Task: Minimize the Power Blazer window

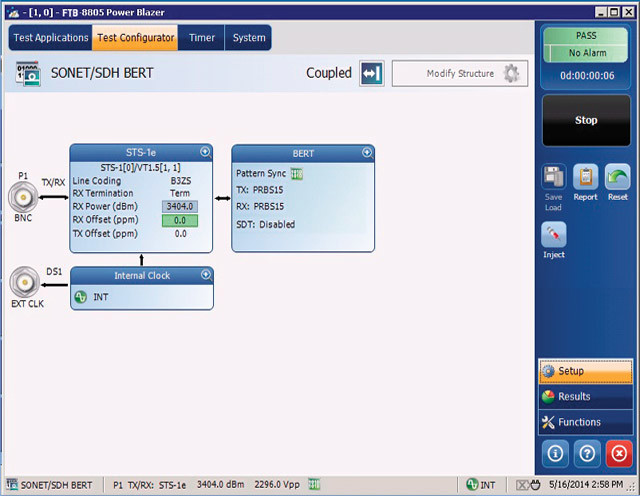Action: pos(600,12)
